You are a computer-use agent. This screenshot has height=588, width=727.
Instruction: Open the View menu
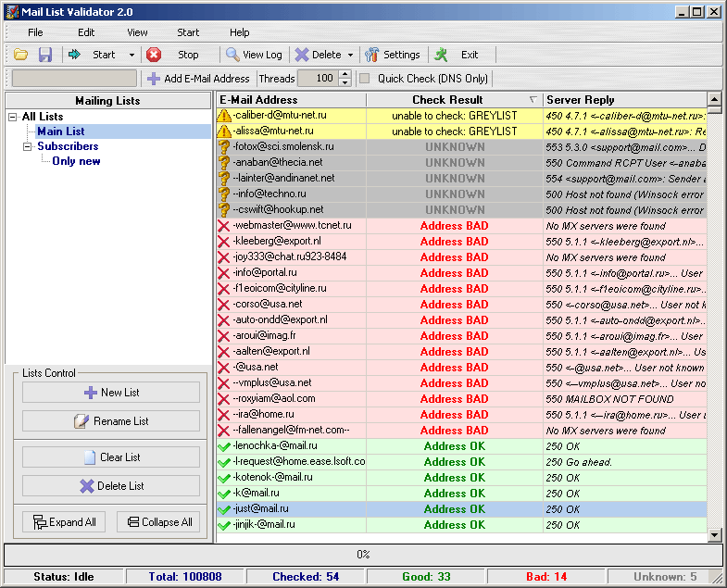click(x=137, y=32)
